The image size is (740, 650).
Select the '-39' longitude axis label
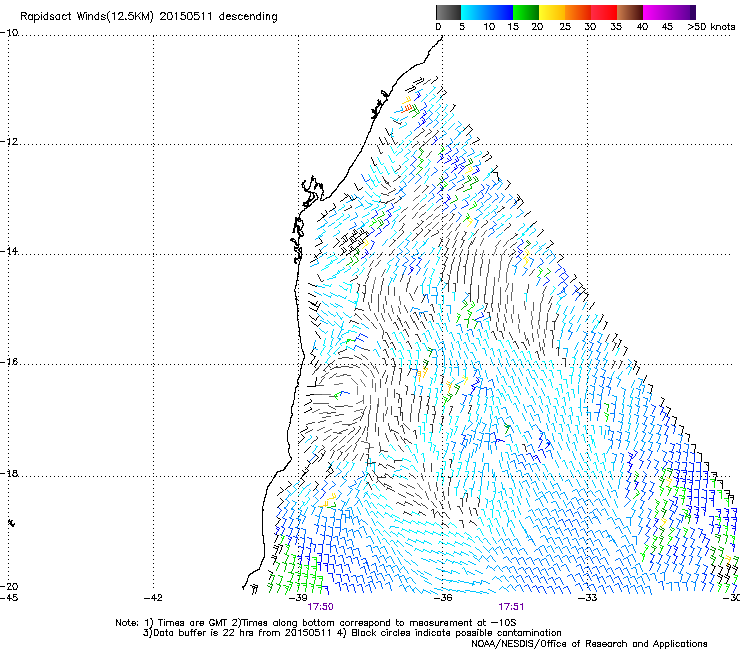298,598
